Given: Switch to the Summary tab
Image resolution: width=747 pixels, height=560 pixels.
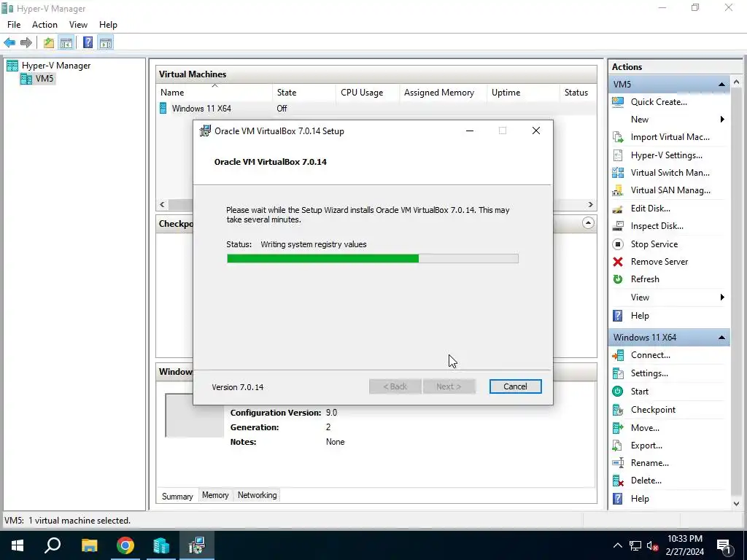Looking at the screenshot, I should (x=177, y=496).
